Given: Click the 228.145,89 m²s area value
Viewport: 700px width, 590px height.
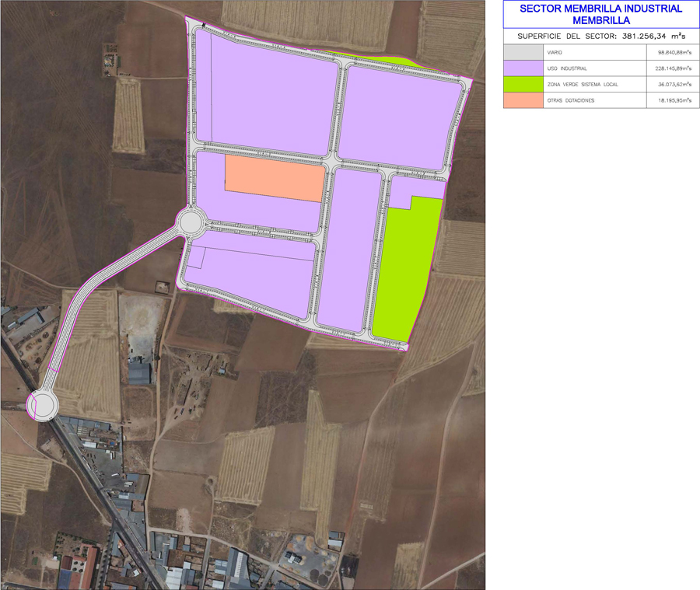Looking at the screenshot, I should coord(674,68).
